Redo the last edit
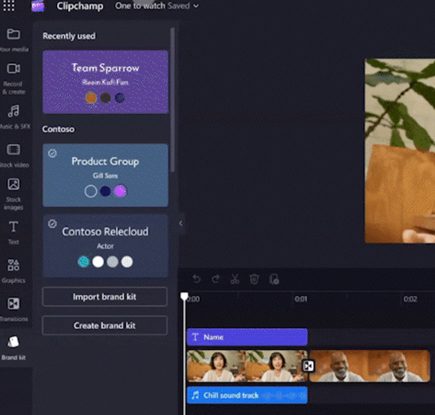435x415 pixels. tap(216, 279)
